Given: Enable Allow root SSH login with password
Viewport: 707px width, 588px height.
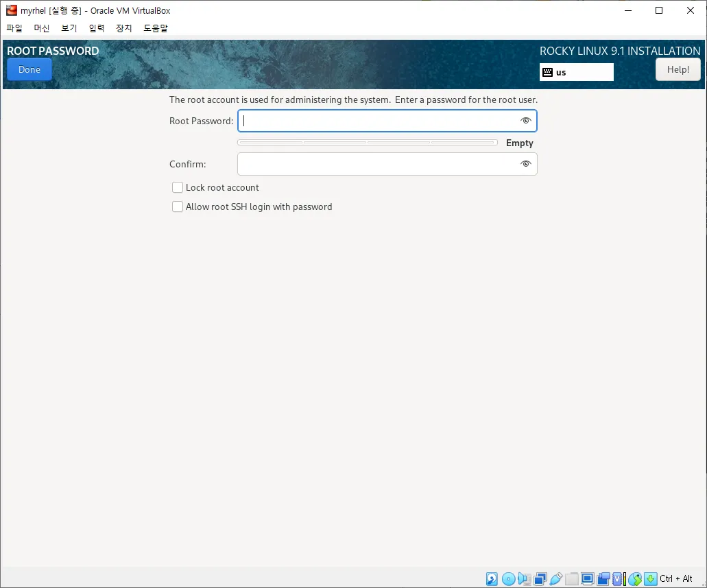Looking at the screenshot, I should (178, 207).
